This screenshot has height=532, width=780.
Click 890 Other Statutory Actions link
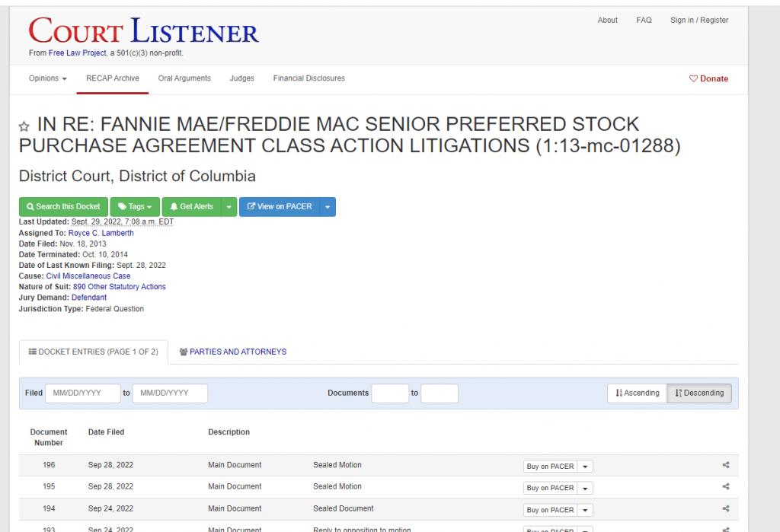120,286
